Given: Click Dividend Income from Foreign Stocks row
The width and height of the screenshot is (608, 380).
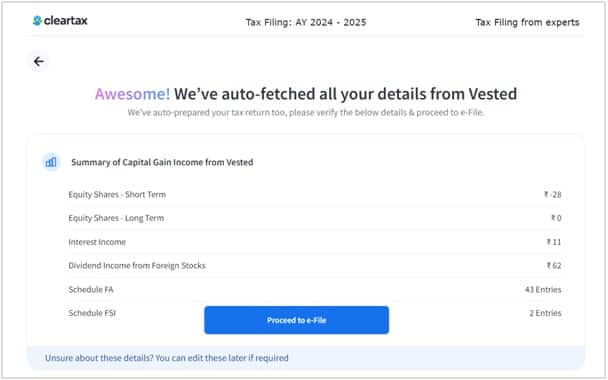Looking at the screenshot, I should [x=314, y=265].
